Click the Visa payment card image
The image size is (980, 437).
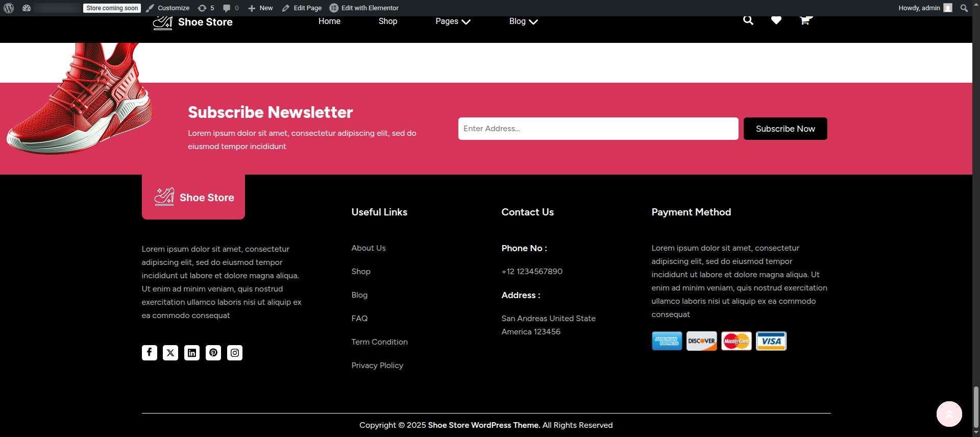click(x=771, y=341)
